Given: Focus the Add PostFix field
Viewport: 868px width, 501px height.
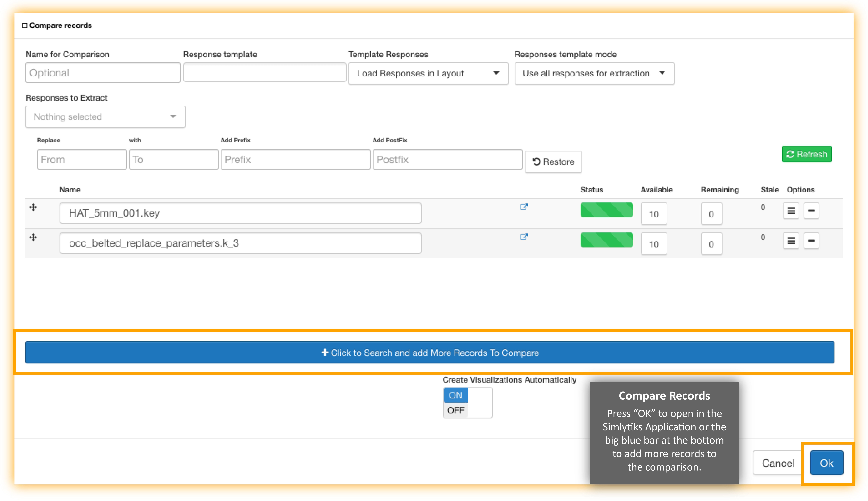Looking at the screenshot, I should tap(448, 160).
